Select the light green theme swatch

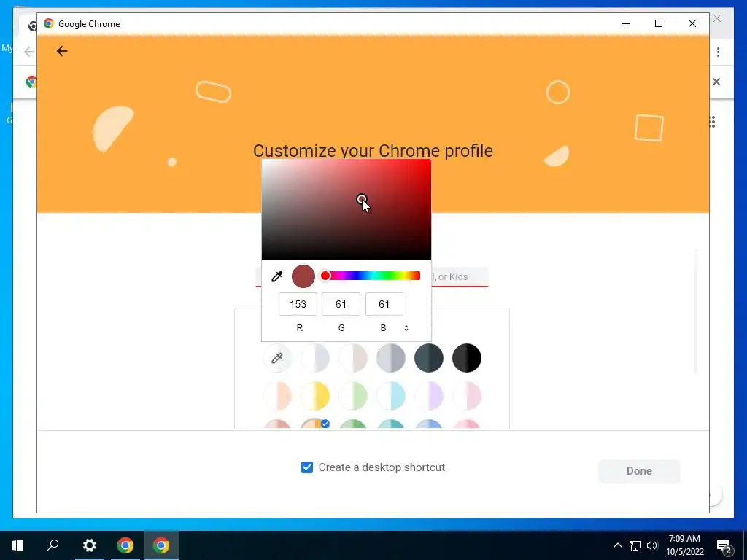coord(353,396)
